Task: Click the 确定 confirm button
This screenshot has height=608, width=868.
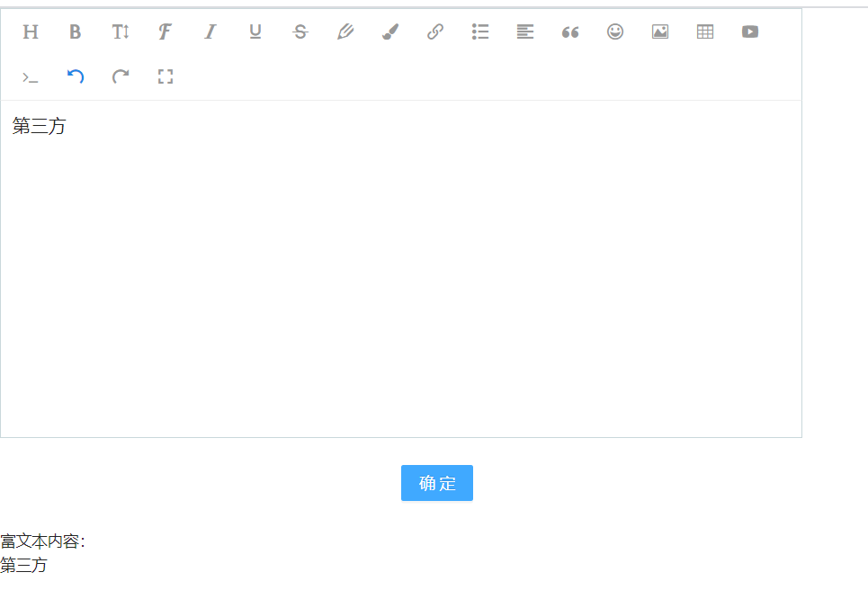Action: (437, 483)
